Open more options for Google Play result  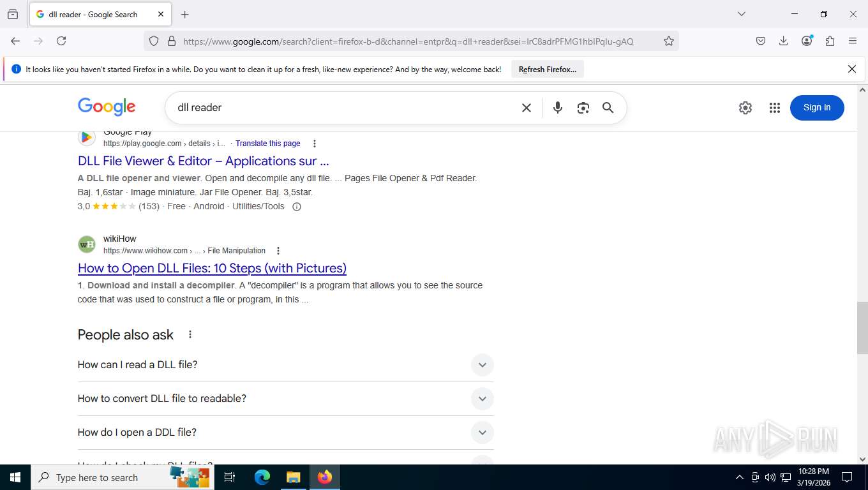pos(314,144)
